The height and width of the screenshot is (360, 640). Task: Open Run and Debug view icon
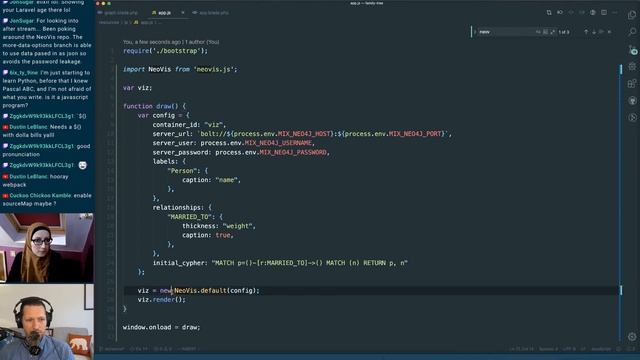[x=632, y=66]
